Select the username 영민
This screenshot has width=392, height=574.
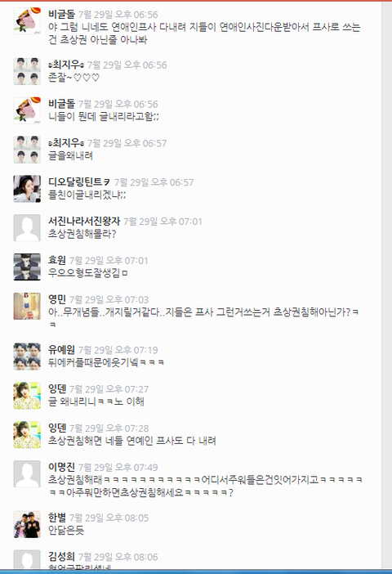[57, 299]
